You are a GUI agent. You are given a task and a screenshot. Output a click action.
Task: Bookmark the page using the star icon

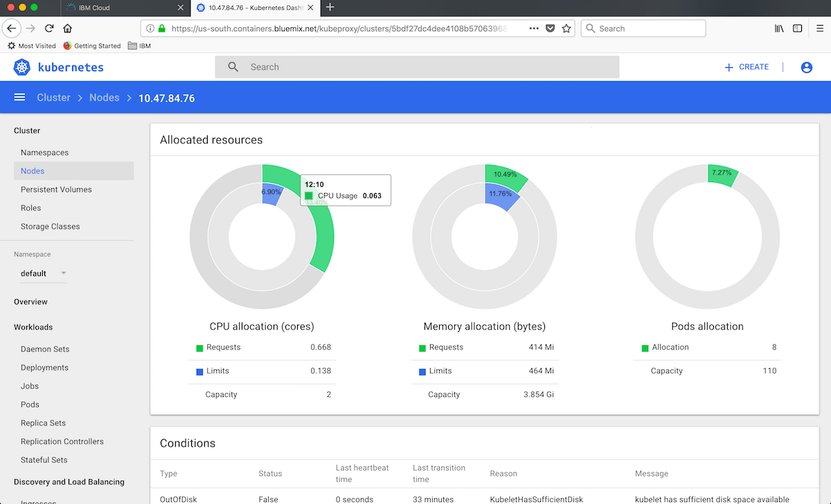566,28
